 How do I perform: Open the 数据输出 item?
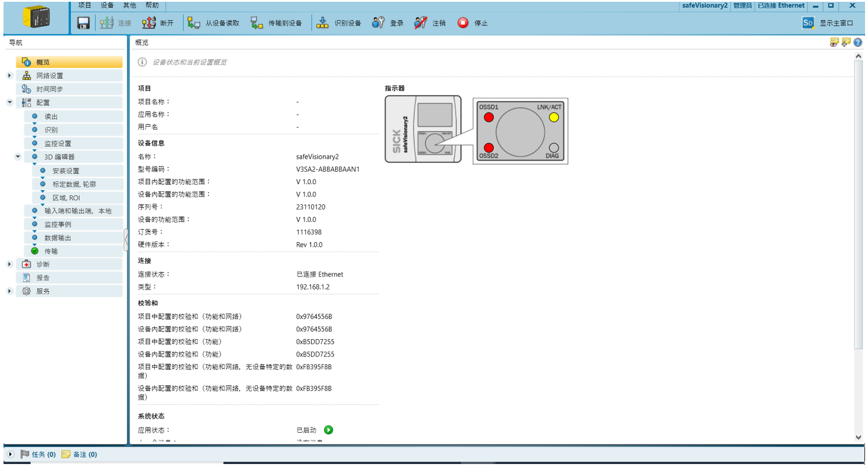73,237
